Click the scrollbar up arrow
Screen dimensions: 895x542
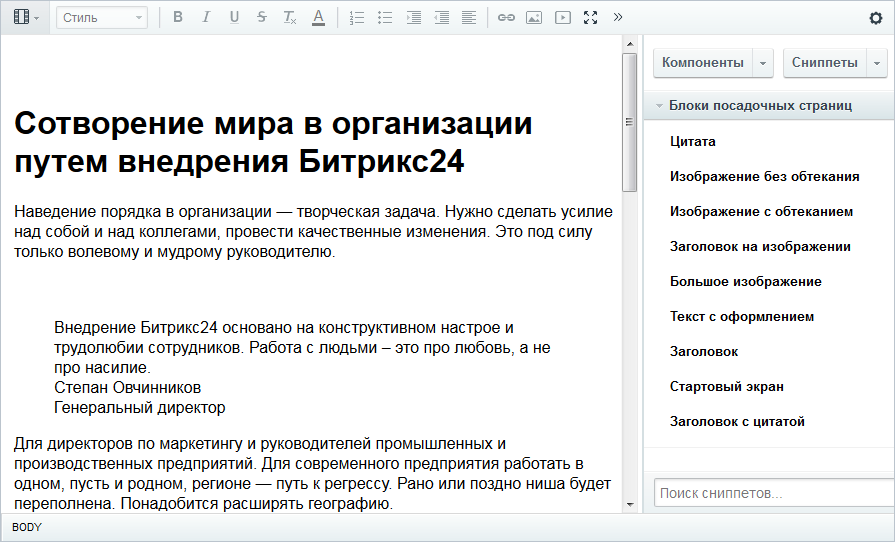(630, 44)
